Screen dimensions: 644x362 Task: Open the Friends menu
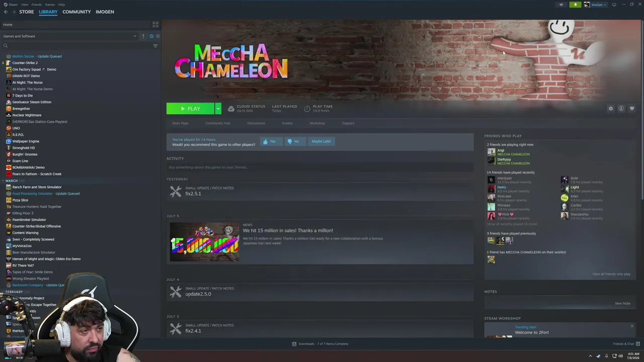37,5
